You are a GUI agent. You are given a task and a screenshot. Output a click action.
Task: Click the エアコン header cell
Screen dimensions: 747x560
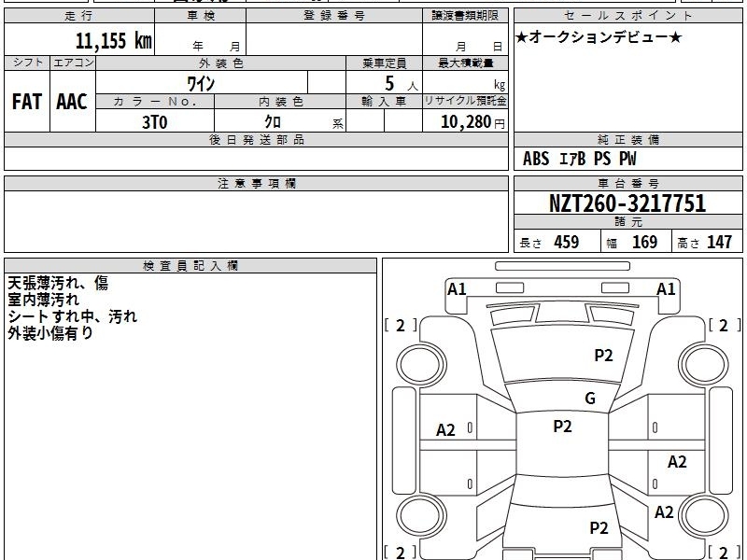pyautogui.click(x=73, y=63)
